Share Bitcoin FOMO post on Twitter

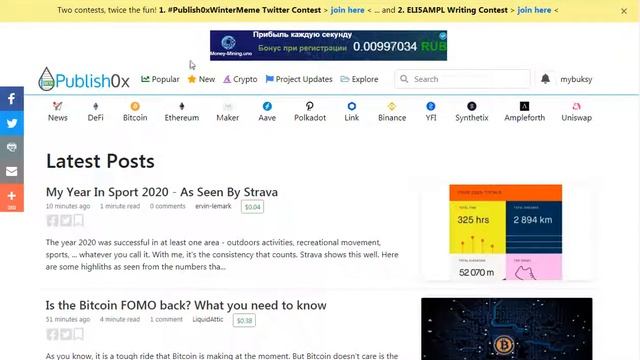66,334
